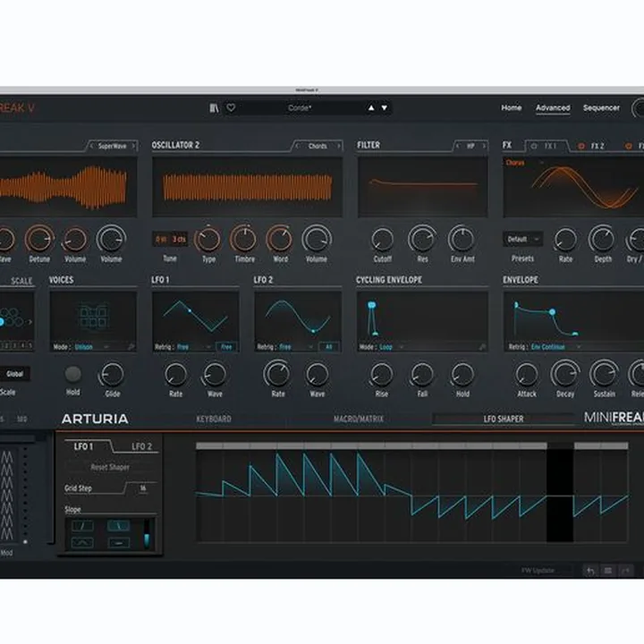Select previous Oscillator 1 type before SuperWave
644x644 pixels.
(91, 146)
